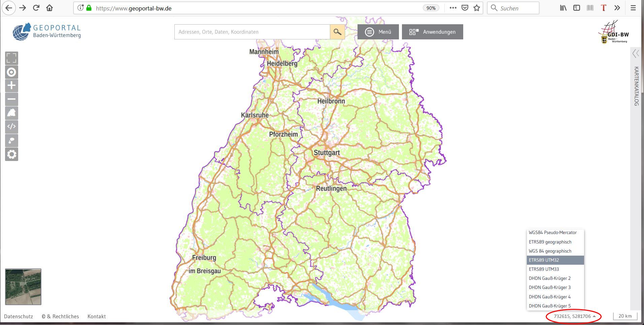The image size is (644, 325).
Task: Click the Baden-Württemberg full extent icon
Action: point(11,113)
